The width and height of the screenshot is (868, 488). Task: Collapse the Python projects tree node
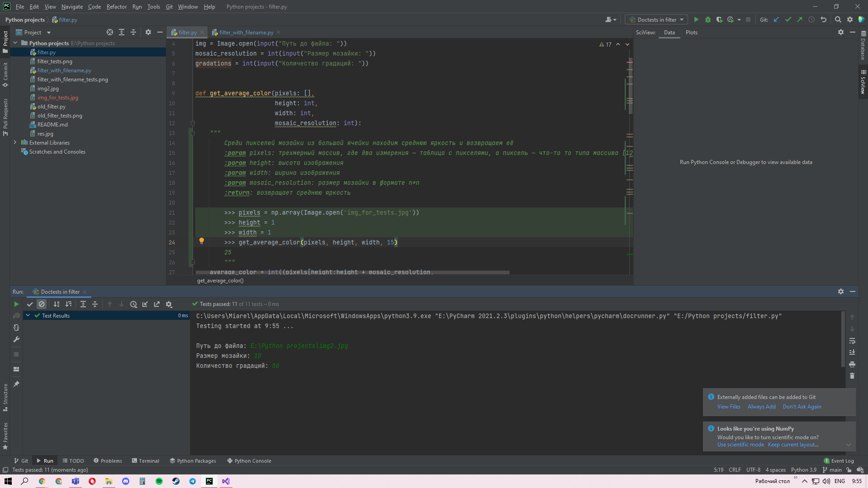[x=15, y=43]
